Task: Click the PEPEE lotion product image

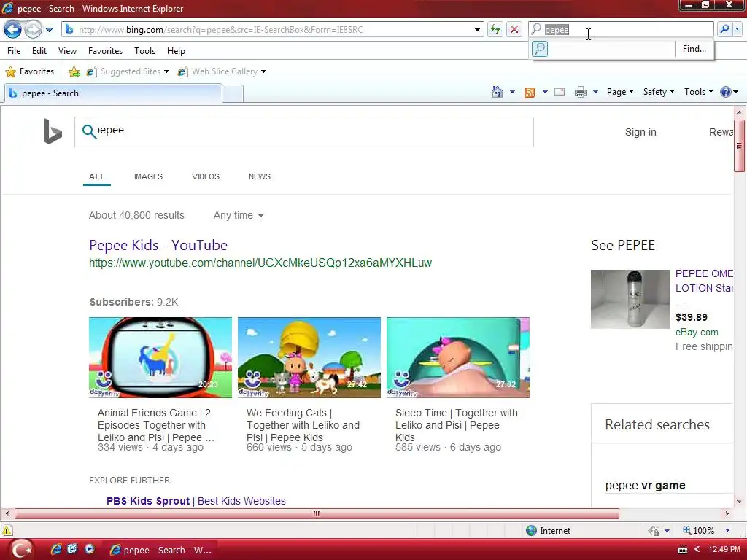Action: coord(630,299)
